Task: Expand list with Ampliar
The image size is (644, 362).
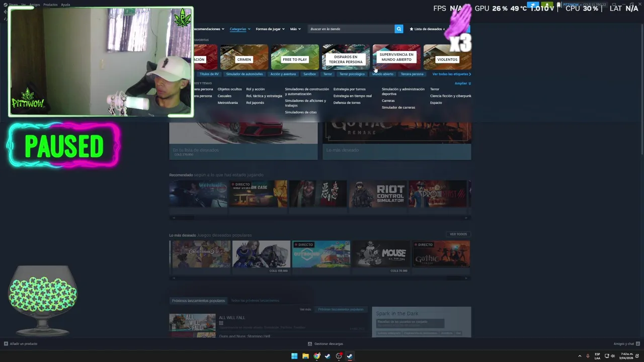Action: [462, 83]
